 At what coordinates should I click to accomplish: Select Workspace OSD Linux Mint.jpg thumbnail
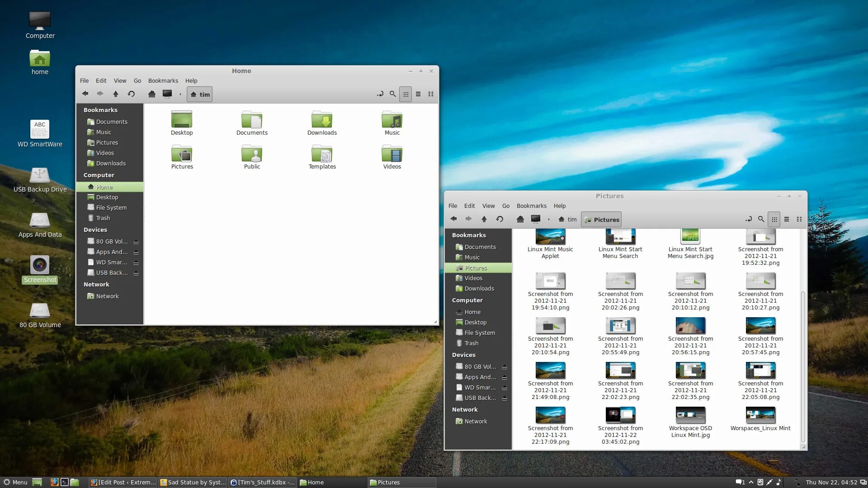click(x=690, y=416)
